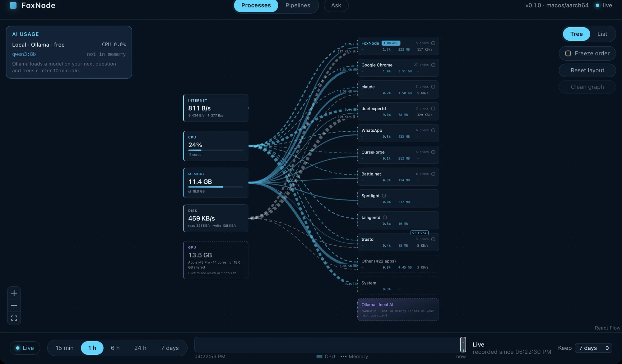Switch to Tree view
Viewport: 622px width, 364px height.
(576, 34)
